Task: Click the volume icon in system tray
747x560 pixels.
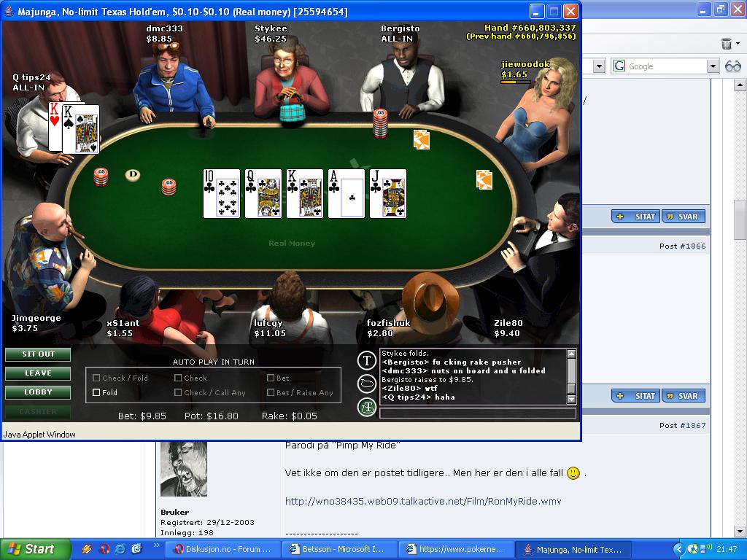Action: [x=706, y=548]
